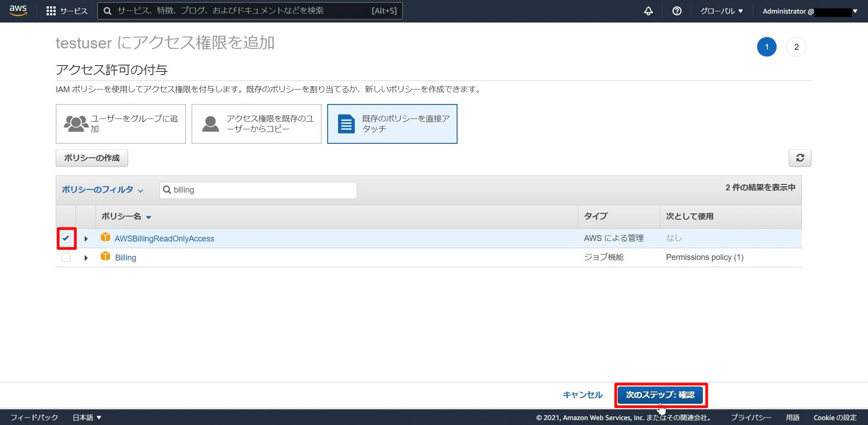Screen dimensions: 868x425
Task: Open the Cookie の設定 footer link
Action: [835, 417]
